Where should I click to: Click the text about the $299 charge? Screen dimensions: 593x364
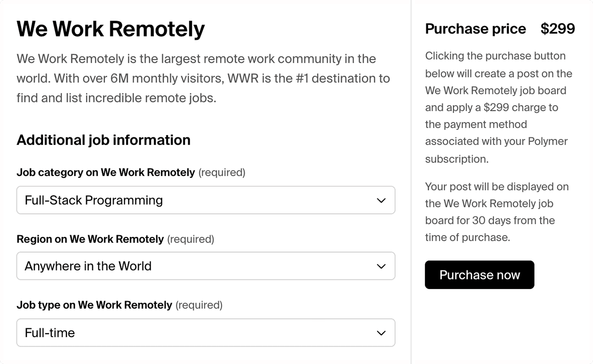coord(498,108)
